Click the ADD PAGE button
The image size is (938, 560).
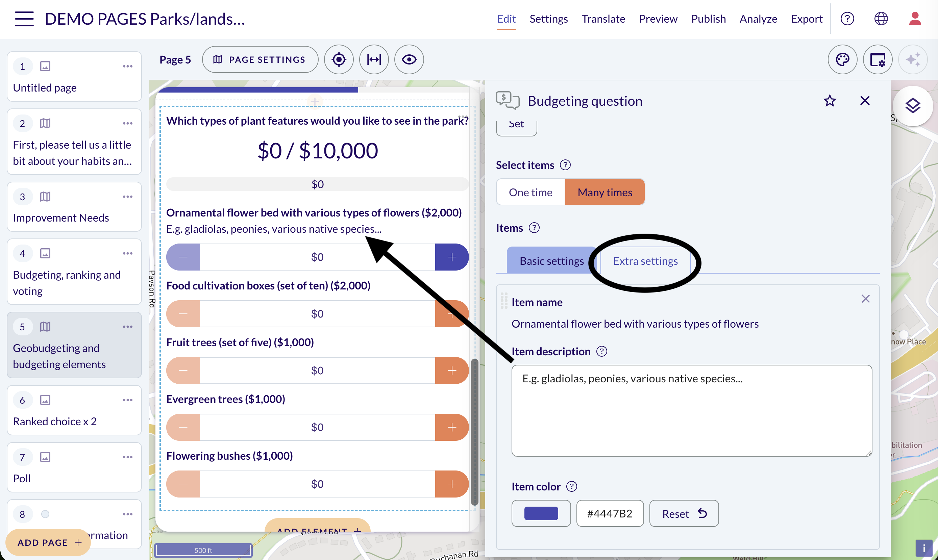48,542
